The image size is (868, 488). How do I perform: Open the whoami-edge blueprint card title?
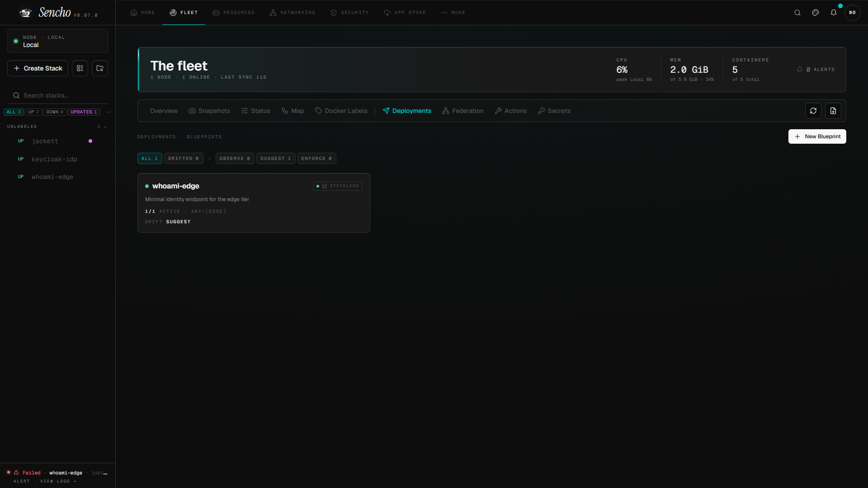pyautogui.click(x=176, y=186)
